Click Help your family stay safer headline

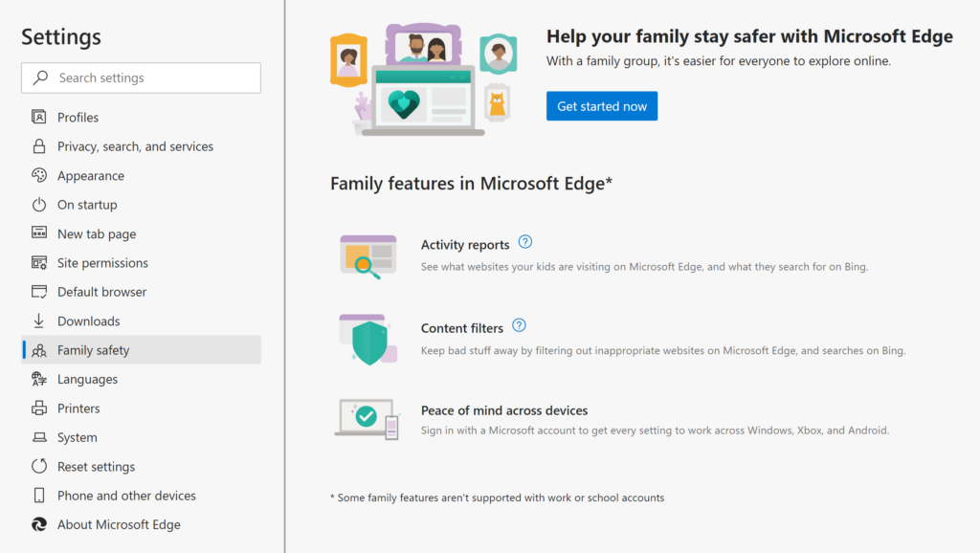pyautogui.click(x=749, y=36)
